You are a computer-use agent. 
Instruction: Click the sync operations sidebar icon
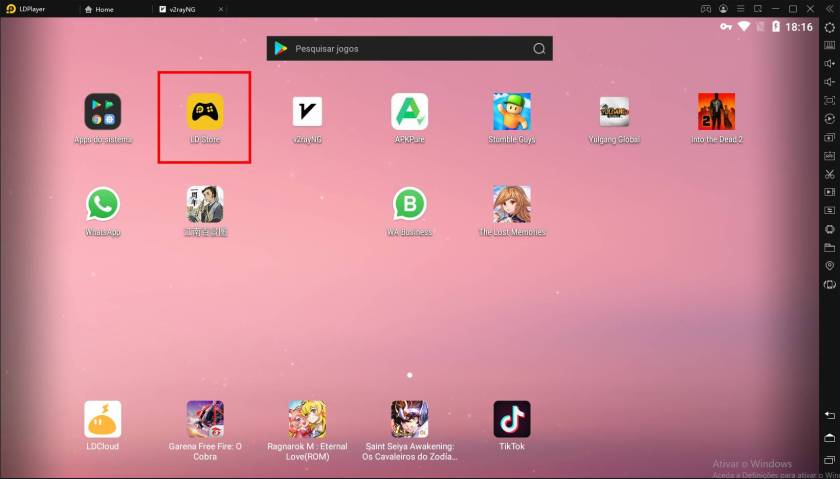pyautogui.click(x=829, y=211)
